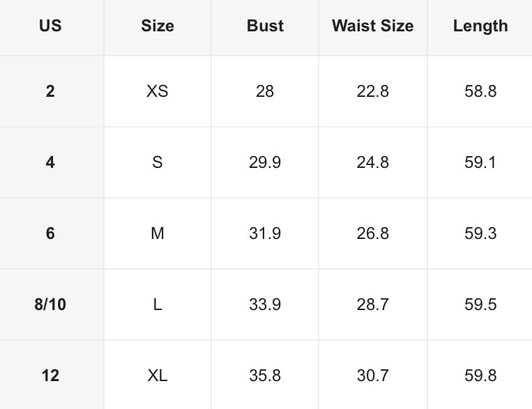Click the Length column header
Screen dimensions: 532x409
click(480, 26)
